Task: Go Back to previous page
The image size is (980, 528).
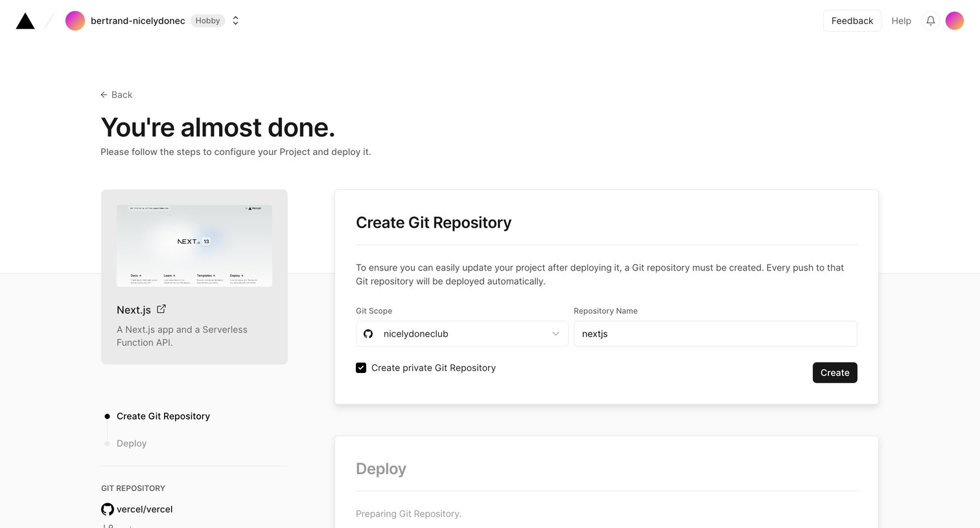Action: click(x=117, y=95)
